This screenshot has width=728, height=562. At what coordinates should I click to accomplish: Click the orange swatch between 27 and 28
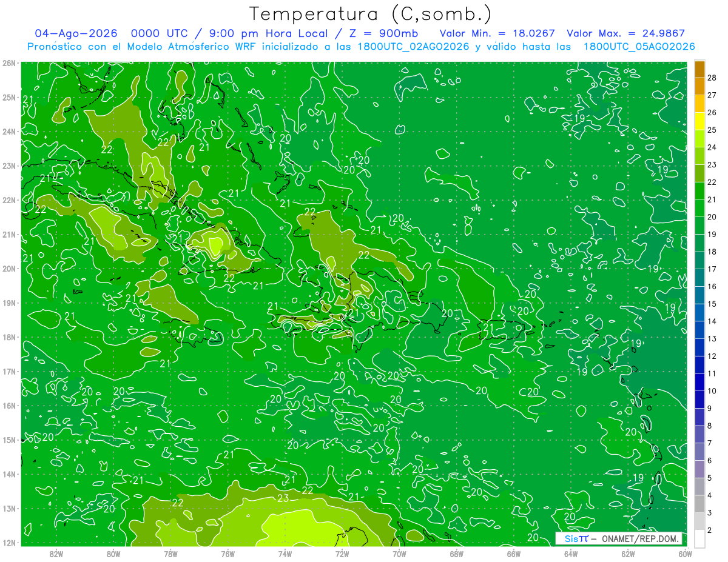(699, 87)
